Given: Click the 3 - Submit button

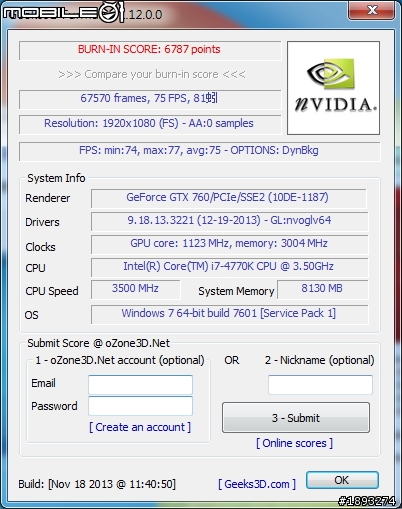Looking at the screenshot, I should coord(296,418).
